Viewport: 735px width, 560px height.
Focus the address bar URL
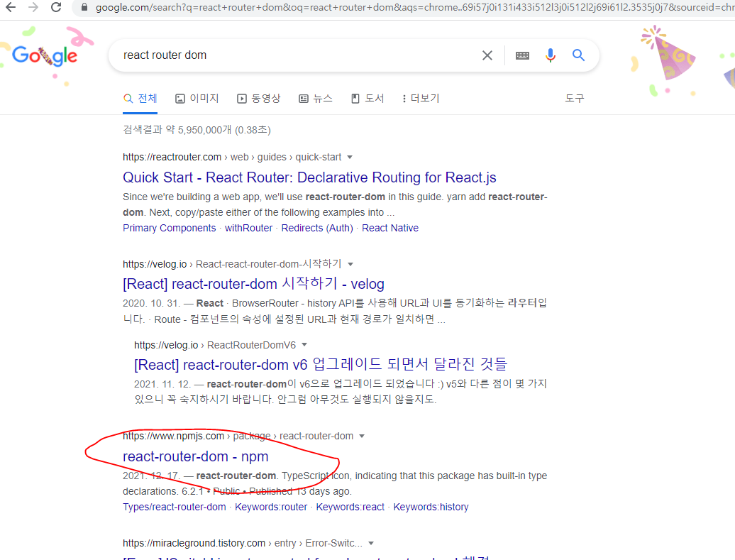(412, 7)
